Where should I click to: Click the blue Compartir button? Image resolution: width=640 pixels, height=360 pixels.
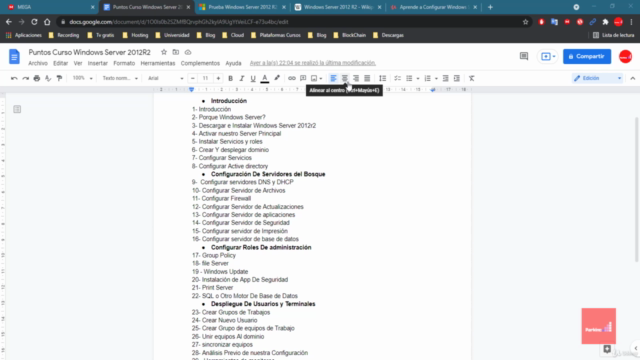587,56
